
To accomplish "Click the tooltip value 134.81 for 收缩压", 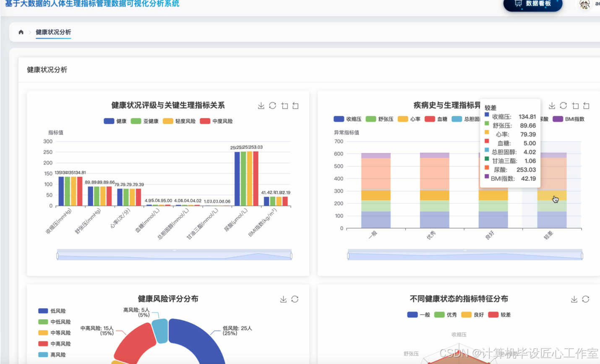I will pyautogui.click(x=527, y=117).
